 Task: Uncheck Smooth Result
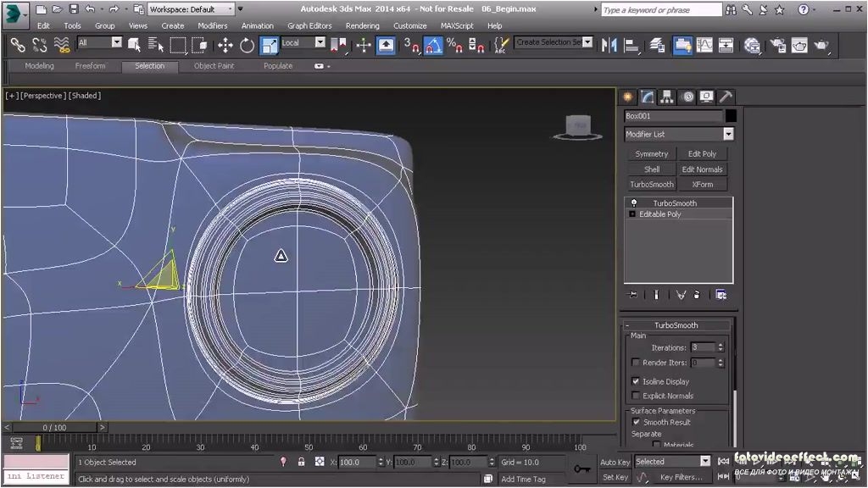point(636,422)
